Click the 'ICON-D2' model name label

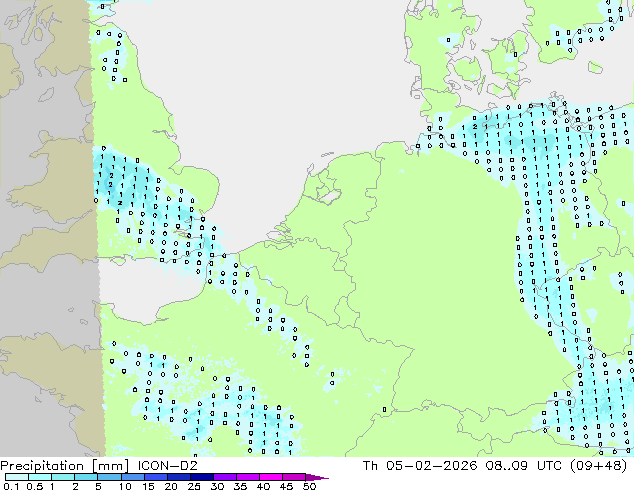[x=167, y=465]
